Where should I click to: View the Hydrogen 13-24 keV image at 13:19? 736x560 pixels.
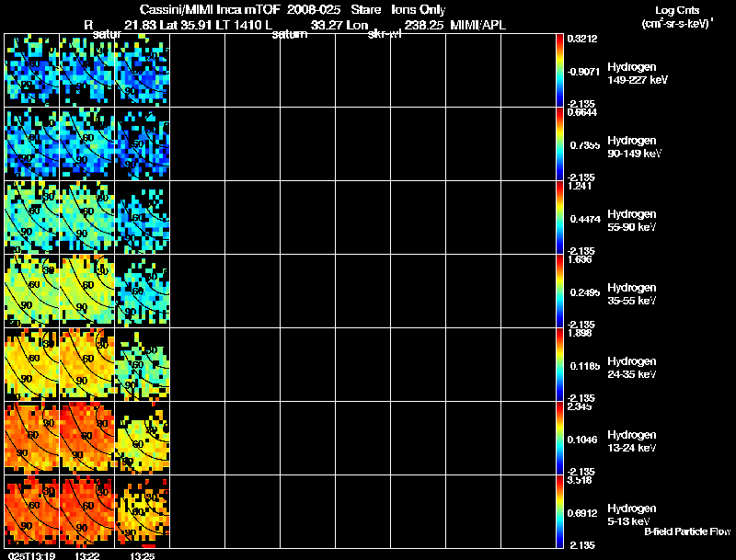[x=32, y=439]
